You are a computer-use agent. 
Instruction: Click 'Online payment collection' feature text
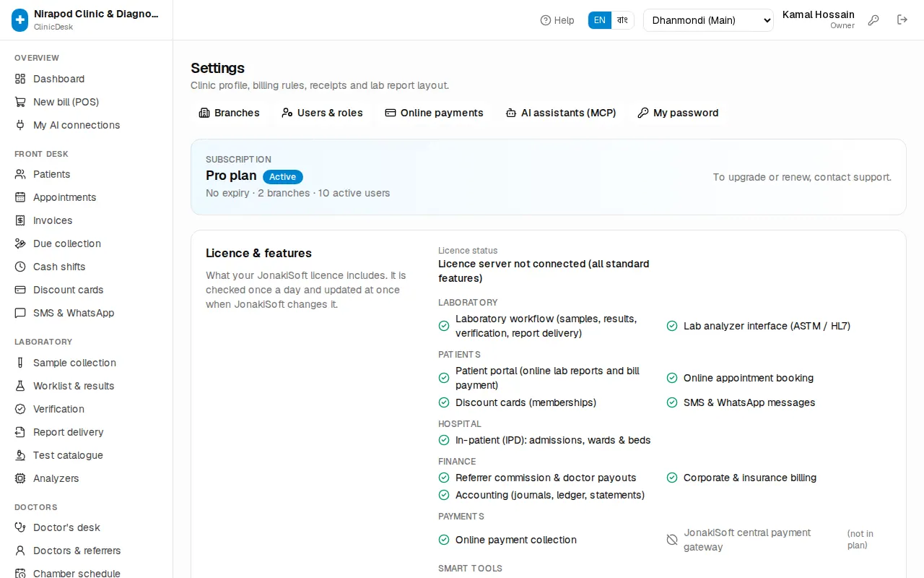[516, 540]
